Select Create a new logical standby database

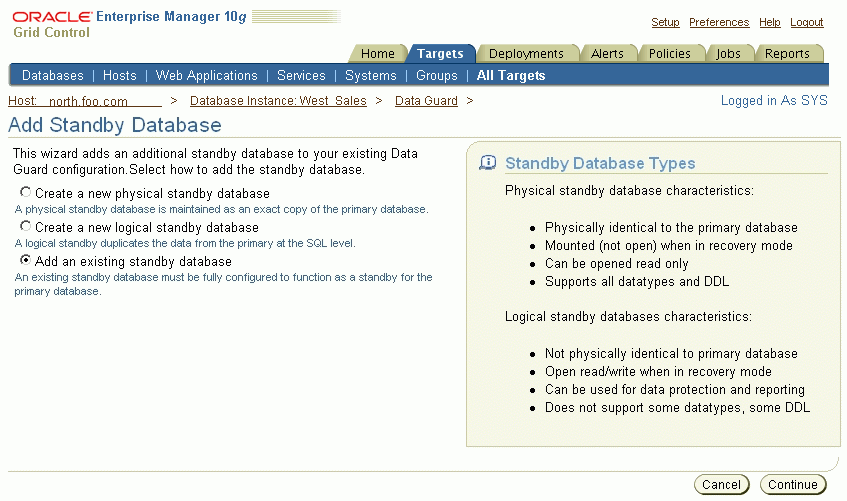(25, 227)
